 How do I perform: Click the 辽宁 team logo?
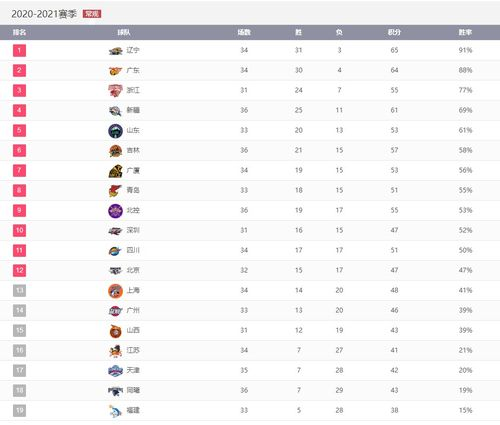pos(115,51)
